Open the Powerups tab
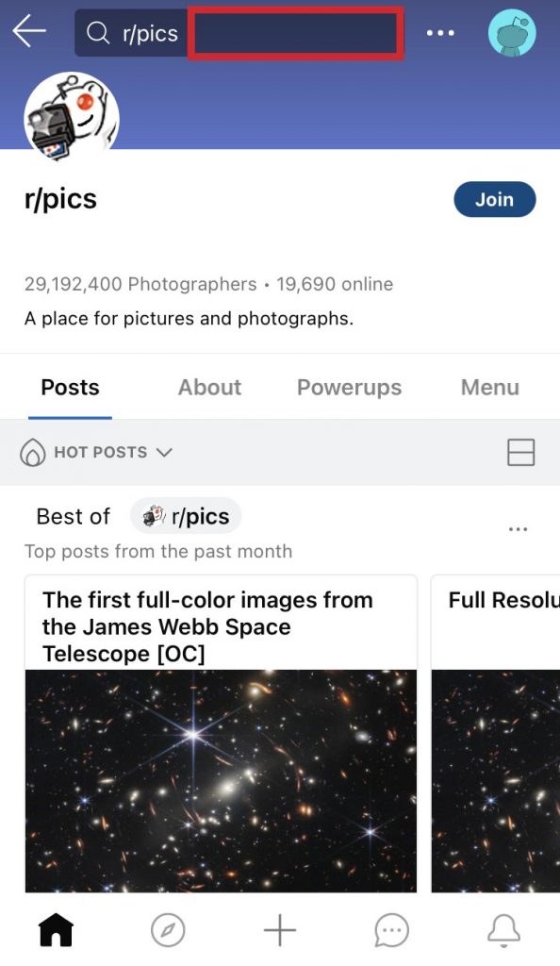Viewport: 560px width, 966px height. point(349,387)
